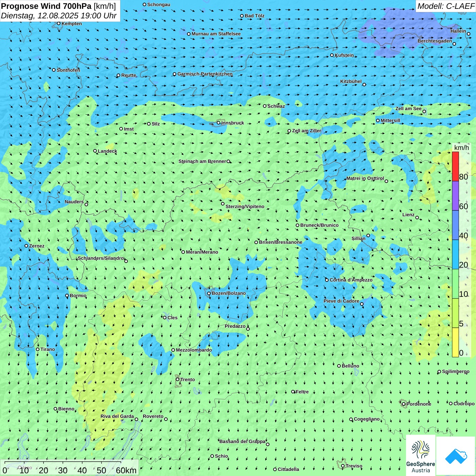Image resolution: width=476 pixels, height=476 pixels.
Task: Click the blue cloud app logo
Action: (x=456, y=456)
